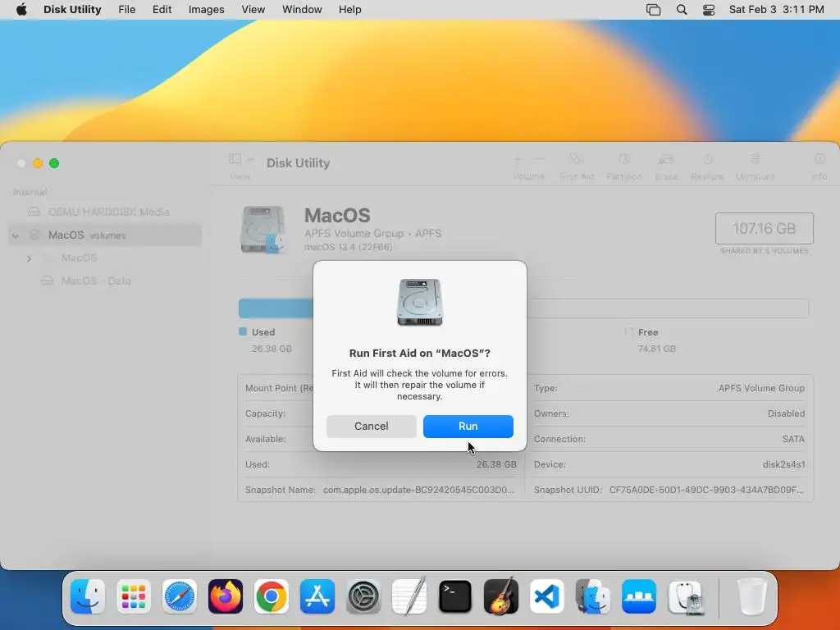840x630 pixels.
Task: Open the Edit menu
Action: point(162,10)
